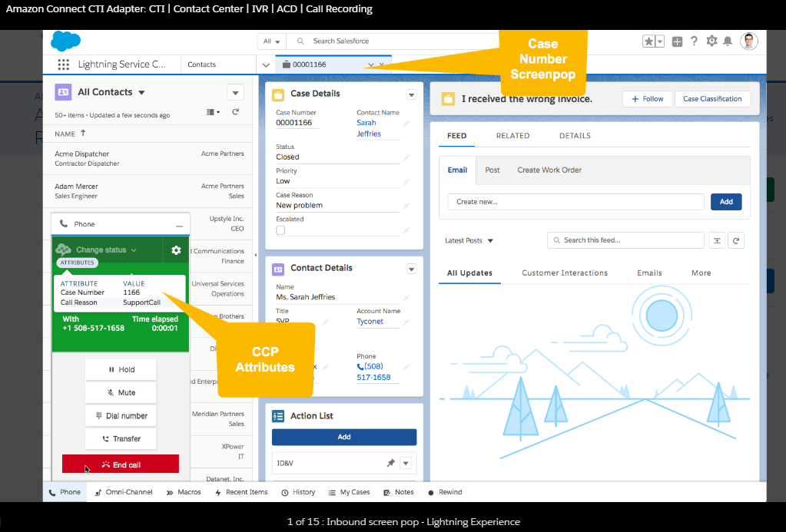Viewport: 786px width, 532px height.
Task: Open Contact Details card dropdown
Action: click(412, 269)
